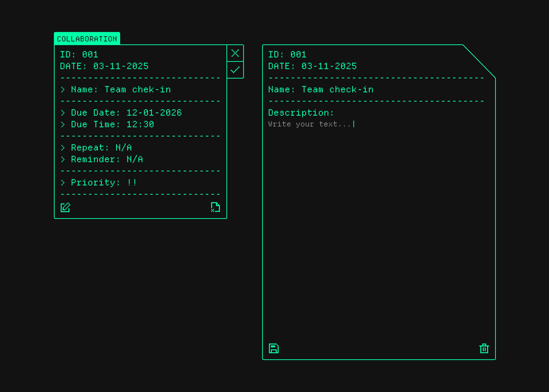The width and height of the screenshot is (549, 392).
Task: Expand the Priority row chevron
Action: pos(63,183)
